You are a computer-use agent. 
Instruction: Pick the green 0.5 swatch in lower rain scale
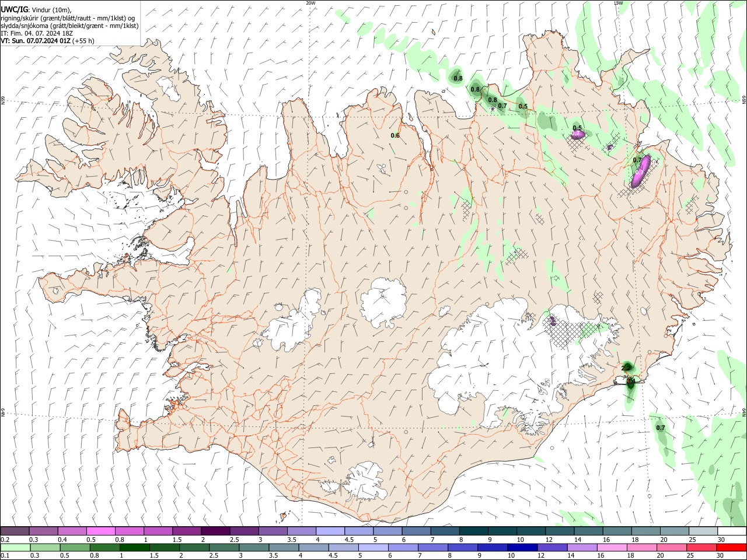pyautogui.click(x=75, y=547)
